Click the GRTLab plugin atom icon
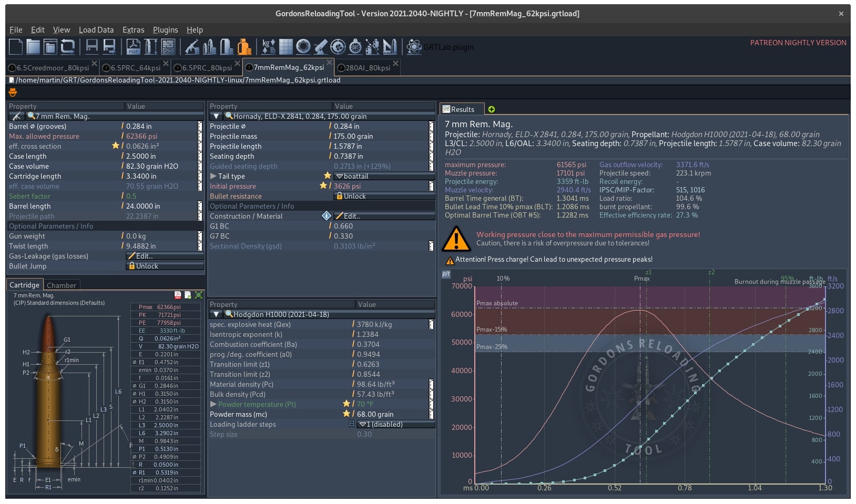The image size is (856, 504). (414, 47)
